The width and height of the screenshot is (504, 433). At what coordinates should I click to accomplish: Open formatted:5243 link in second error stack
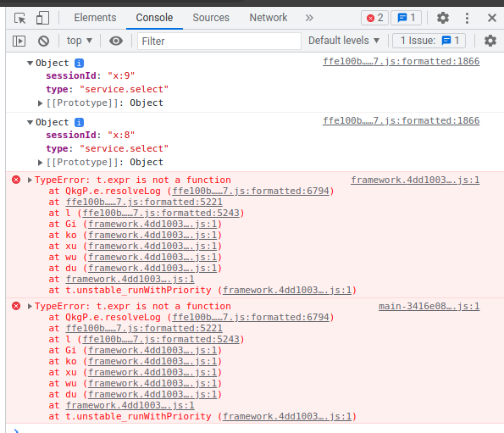coord(161,339)
